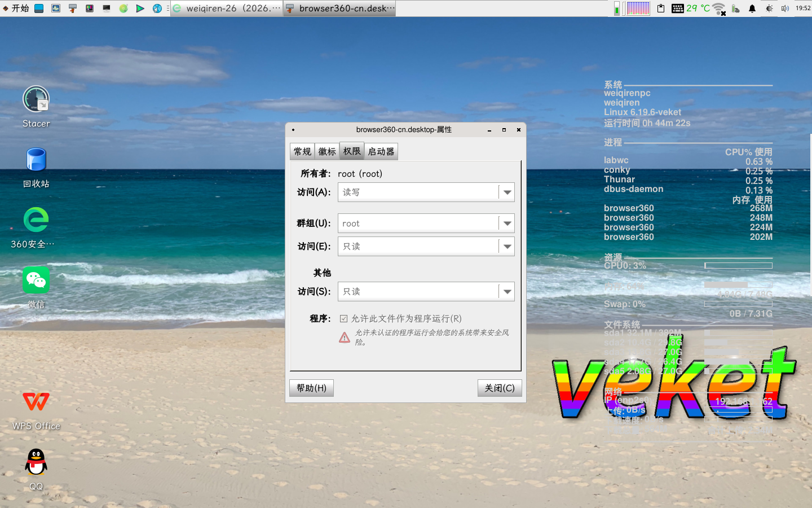Open the 访问(A) permissions dropdown
Screen dimensions: 812x508
pyautogui.click(x=506, y=192)
